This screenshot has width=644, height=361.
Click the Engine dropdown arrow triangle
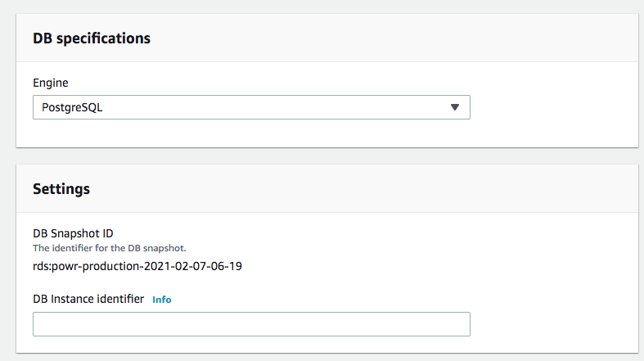click(x=455, y=107)
